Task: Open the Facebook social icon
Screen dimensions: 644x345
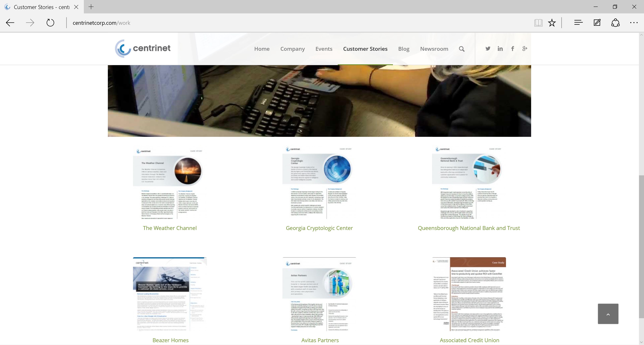Action: point(513,48)
